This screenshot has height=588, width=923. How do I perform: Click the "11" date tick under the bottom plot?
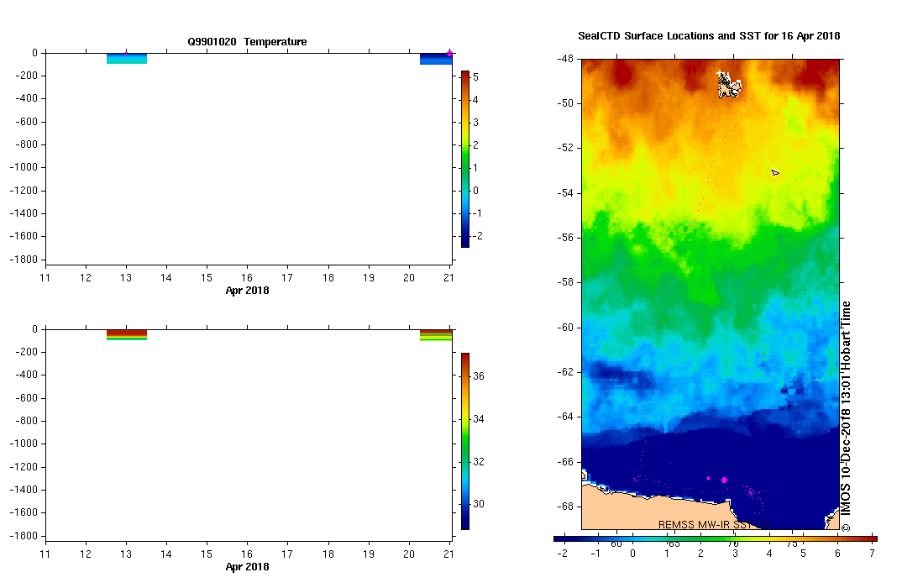click(45, 554)
